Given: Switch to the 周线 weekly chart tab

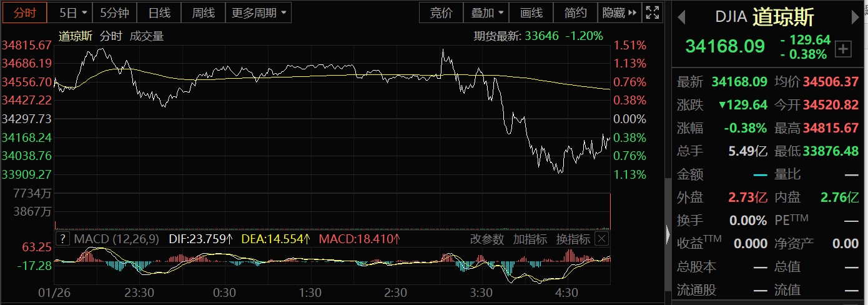Looking at the screenshot, I should (203, 12).
